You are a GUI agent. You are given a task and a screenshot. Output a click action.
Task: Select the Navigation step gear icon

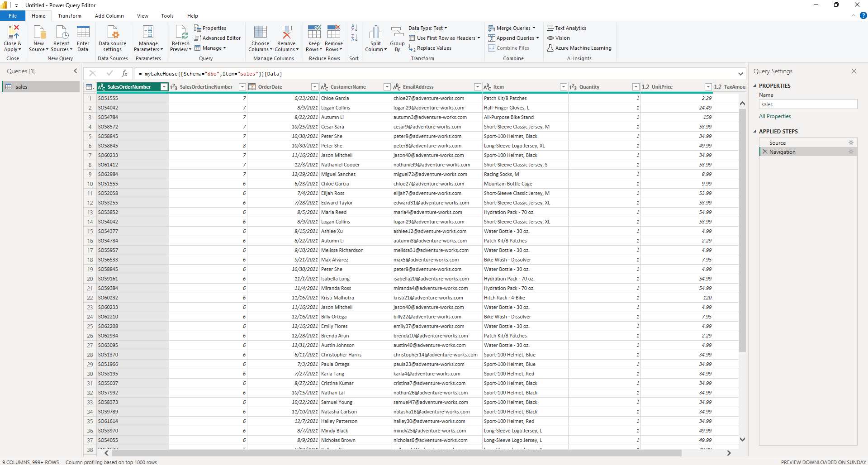[851, 152]
